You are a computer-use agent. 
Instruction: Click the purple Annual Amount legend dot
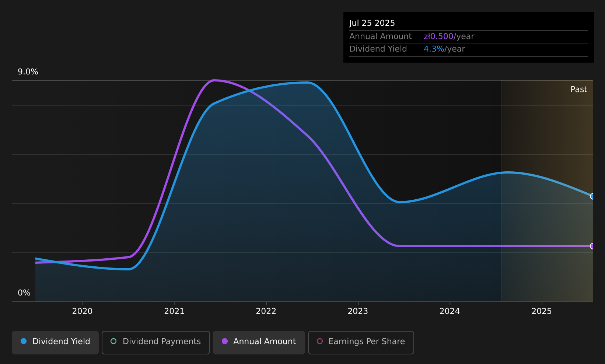pos(225,341)
